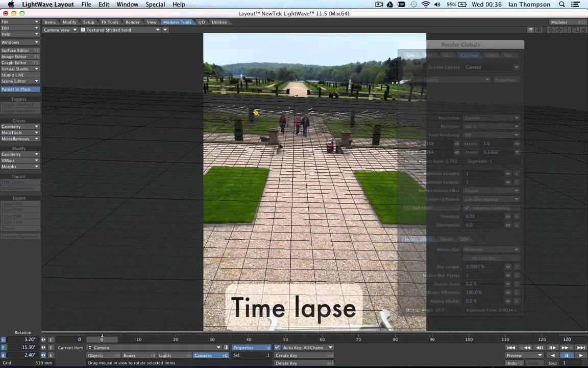Open the Special menu in menu bar
The image size is (588, 368).
click(x=155, y=5)
